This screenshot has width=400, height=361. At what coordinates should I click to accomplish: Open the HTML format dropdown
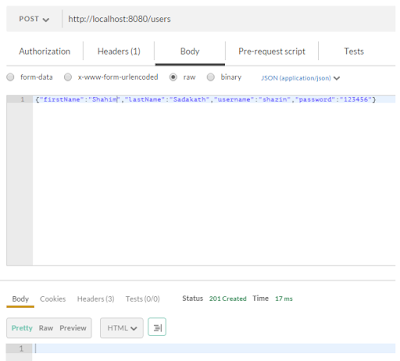point(122,328)
